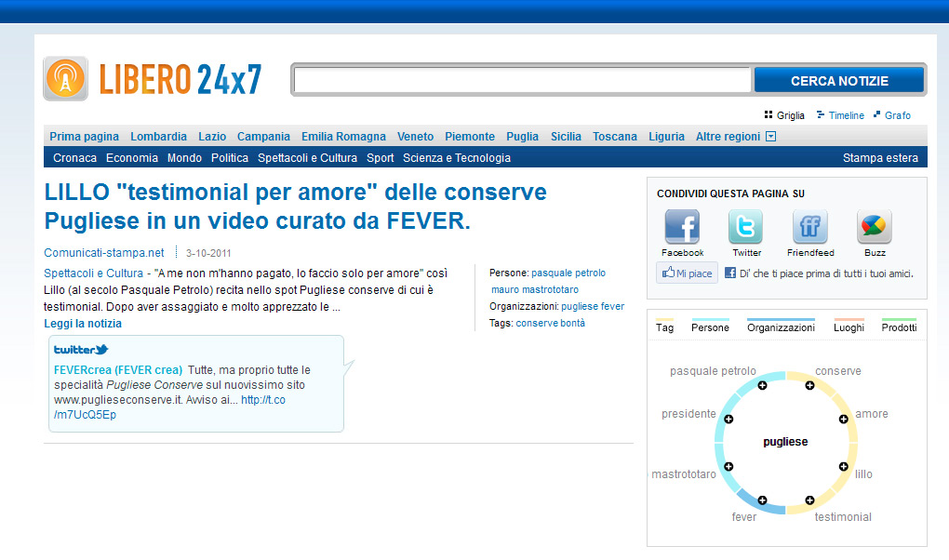
Task: Open the Lombardia region menu item
Action: tap(158, 136)
